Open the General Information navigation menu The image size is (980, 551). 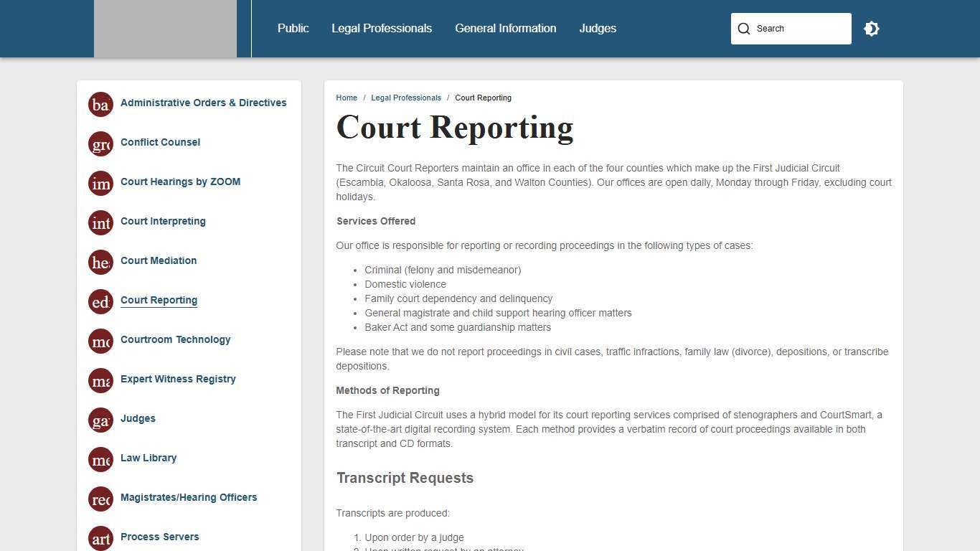[505, 28]
